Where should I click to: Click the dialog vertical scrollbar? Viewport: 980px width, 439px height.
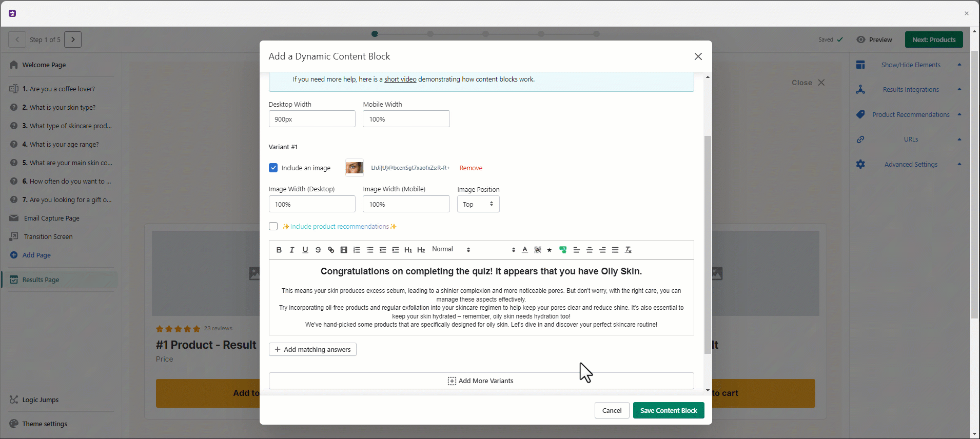click(x=708, y=245)
